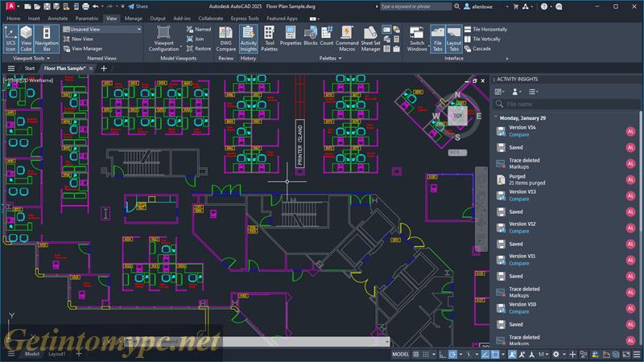Expand the Palettes panel dropdown
644x362 pixels.
pos(330,58)
